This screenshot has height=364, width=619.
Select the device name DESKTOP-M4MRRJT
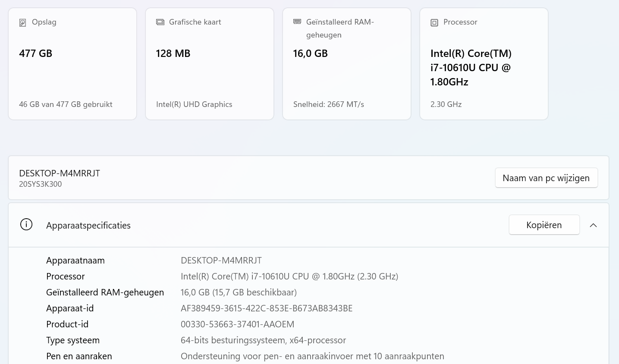point(59,173)
